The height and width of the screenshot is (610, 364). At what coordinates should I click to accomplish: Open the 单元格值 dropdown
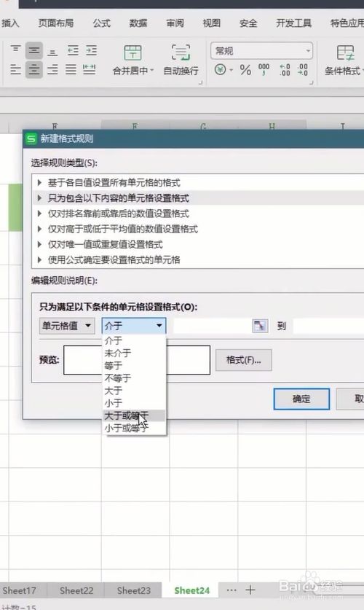point(67,326)
